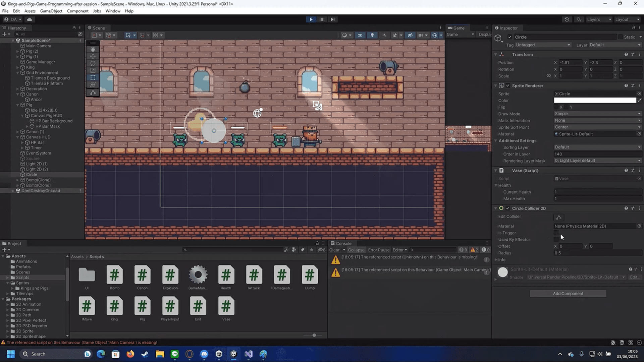Select the Rotate tool in the Scene view
Image resolution: width=644 pixels, height=362 pixels.
click(93, 63)
